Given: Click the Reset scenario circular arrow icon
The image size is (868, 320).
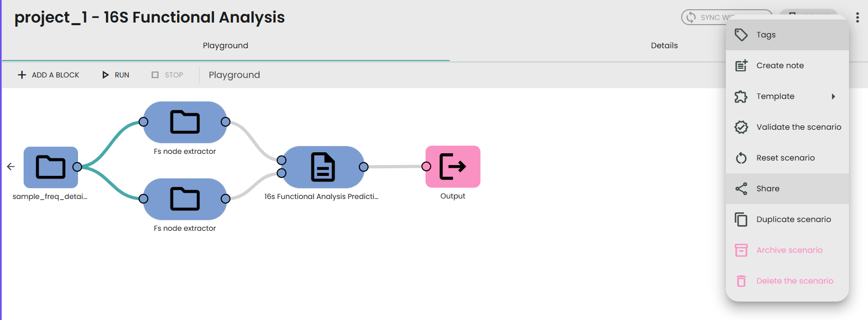Looking at the screenshot, I should pos(741,158).
